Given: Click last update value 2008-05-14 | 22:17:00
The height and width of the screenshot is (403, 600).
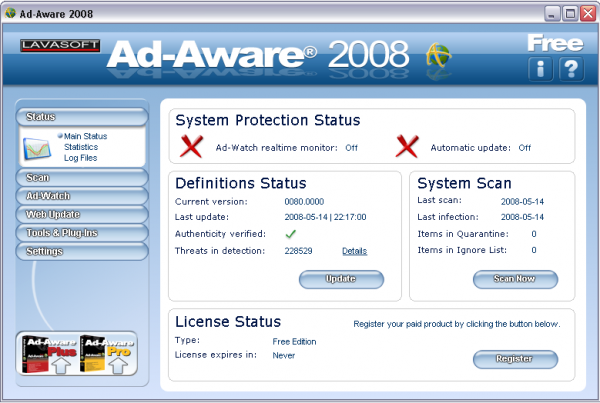Looking at the screenshot, I should (x=325, y=217).
